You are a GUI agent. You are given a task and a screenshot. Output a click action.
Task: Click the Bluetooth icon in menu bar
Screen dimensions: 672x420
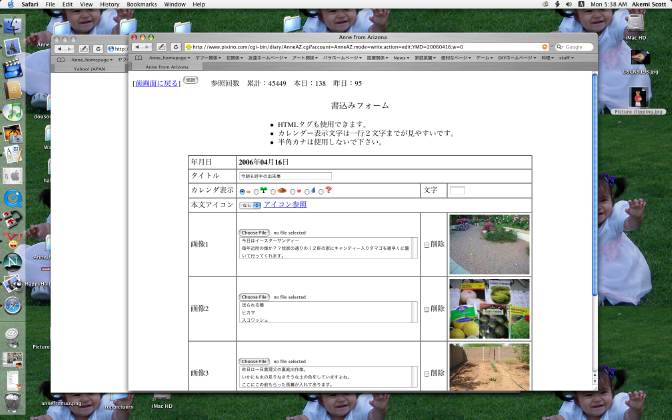pos(557,4)
